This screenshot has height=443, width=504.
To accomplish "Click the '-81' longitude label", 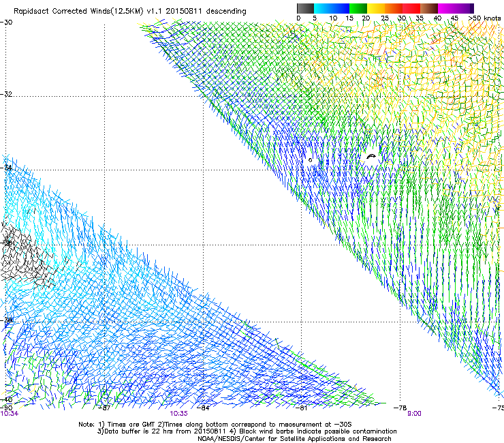I will pos(301,408).
